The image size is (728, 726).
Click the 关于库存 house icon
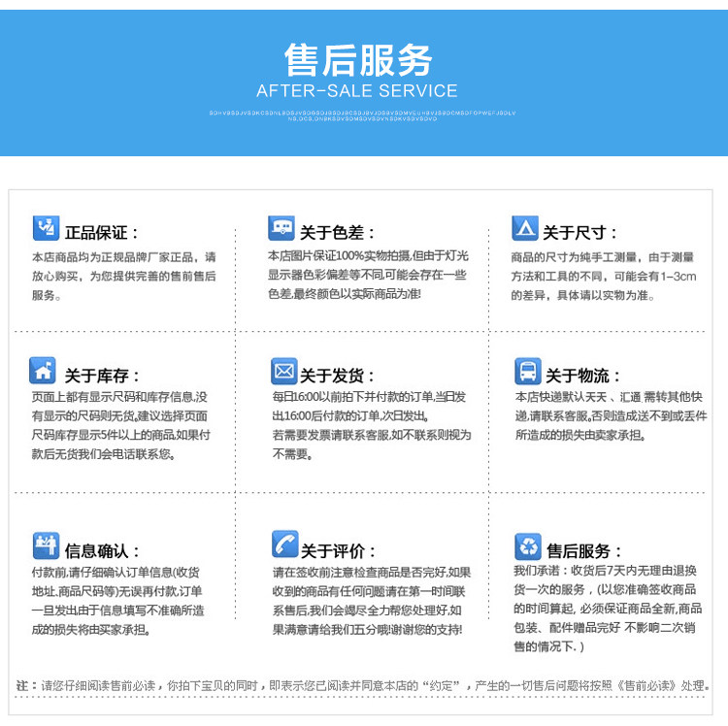(x=43, y=371)
